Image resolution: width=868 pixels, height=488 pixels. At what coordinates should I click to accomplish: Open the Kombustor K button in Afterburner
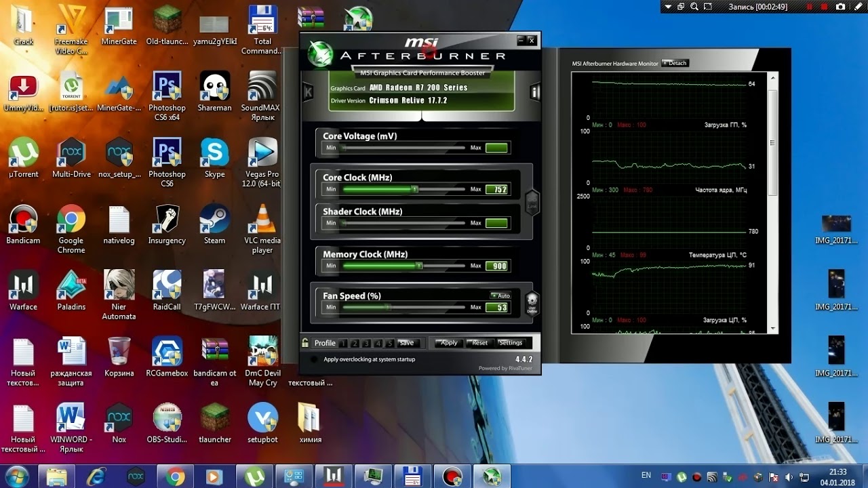click(x=308, y=92)
